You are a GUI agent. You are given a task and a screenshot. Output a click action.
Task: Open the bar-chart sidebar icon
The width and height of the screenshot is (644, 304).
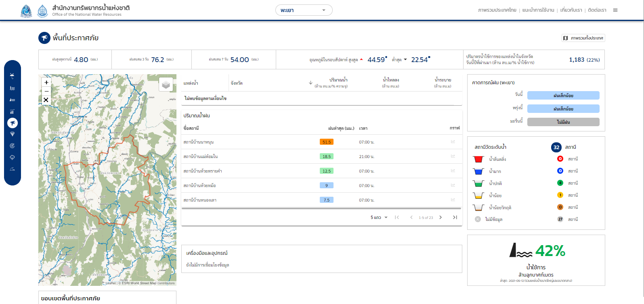coord(12,111)
